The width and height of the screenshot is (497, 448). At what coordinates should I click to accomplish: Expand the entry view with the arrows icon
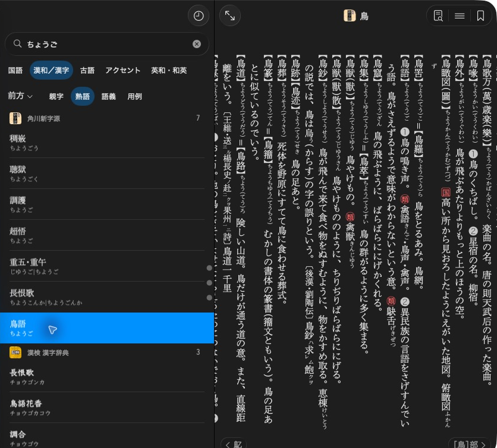pyautogui.click(x=230, y=16)
